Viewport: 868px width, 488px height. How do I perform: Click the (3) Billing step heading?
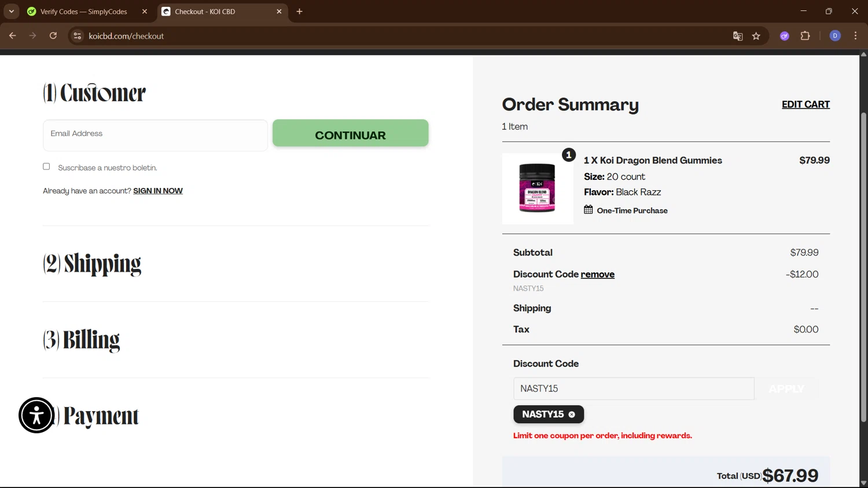tap(82, 340)
